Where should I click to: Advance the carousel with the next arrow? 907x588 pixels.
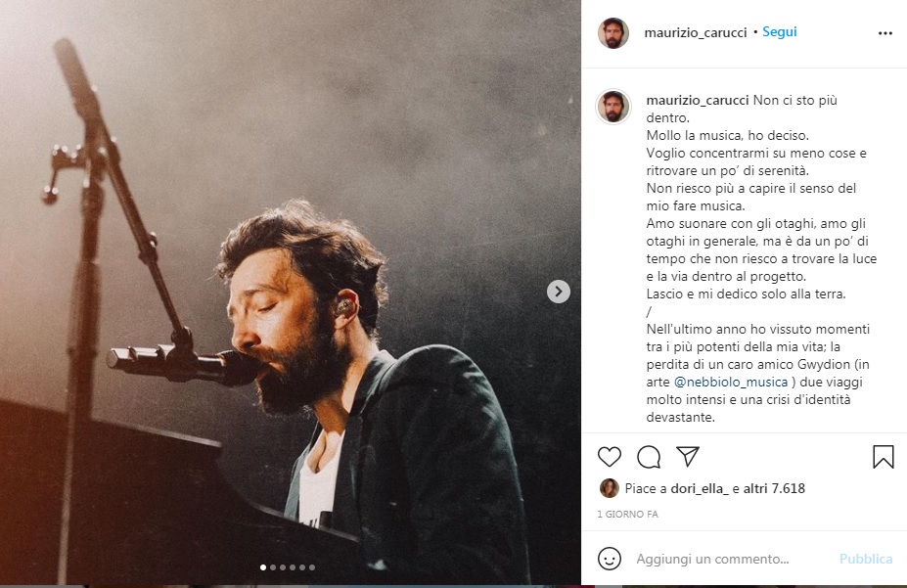558,291
